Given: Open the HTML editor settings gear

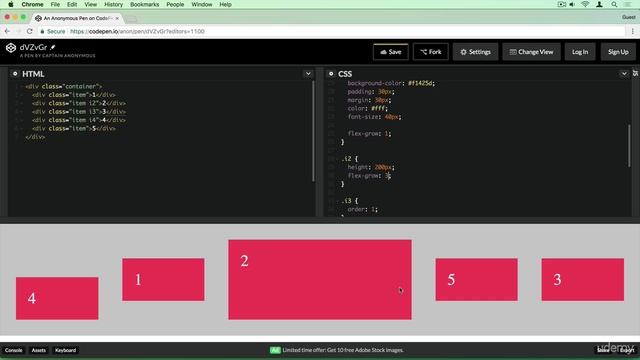Looking at the screenshot, I should point(15,74).
